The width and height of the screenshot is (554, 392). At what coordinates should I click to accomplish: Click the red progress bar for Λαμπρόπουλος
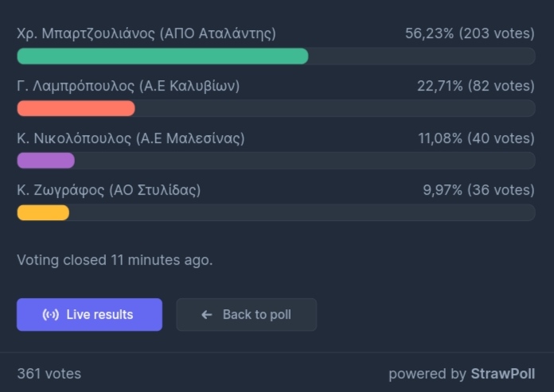[76, 108]
